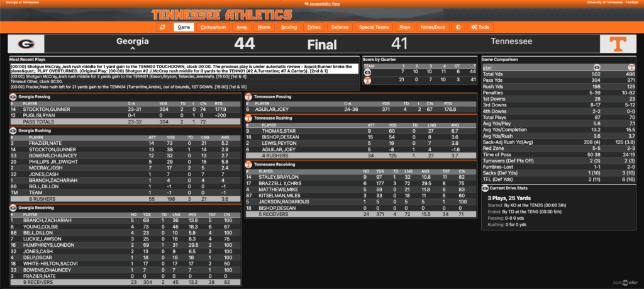This screenshot has height=289, width=644.
Task: Click the Total Yds comparison row
Action: [559, 74]
